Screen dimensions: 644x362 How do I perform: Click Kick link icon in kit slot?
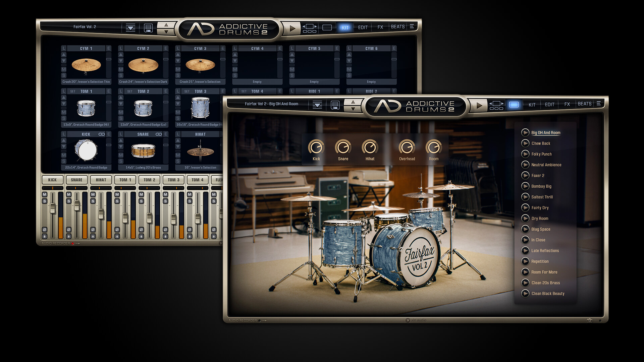102,134
